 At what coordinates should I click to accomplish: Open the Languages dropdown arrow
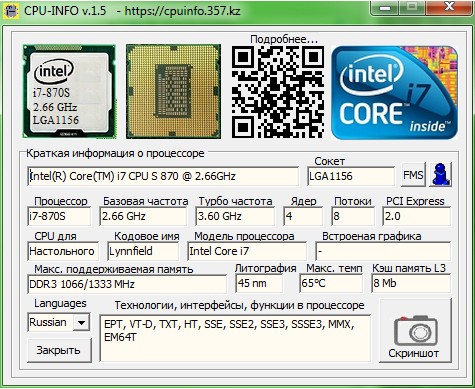tap(81, 322)
